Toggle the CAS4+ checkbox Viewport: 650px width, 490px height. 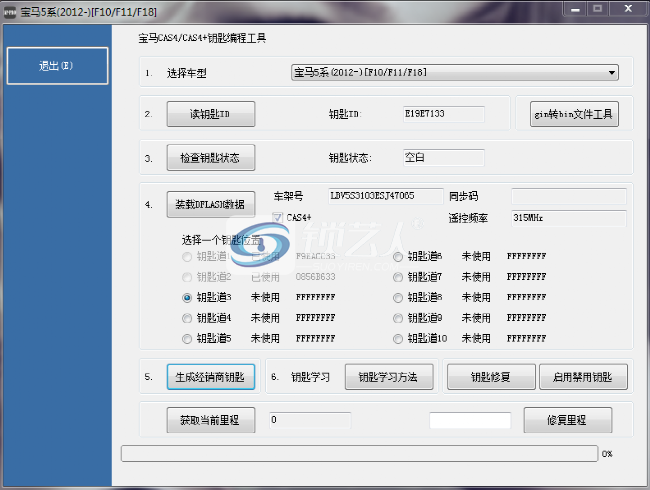277,218
